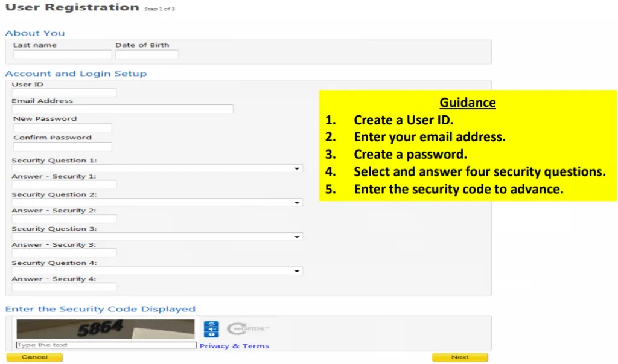Click the Confirm Password field

point(62,147)
